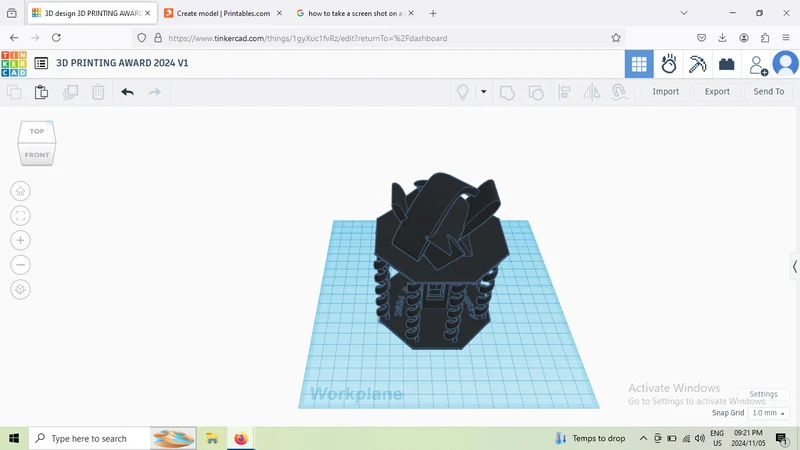Expand the collapsed shapes panel arrow

point(794,266)
